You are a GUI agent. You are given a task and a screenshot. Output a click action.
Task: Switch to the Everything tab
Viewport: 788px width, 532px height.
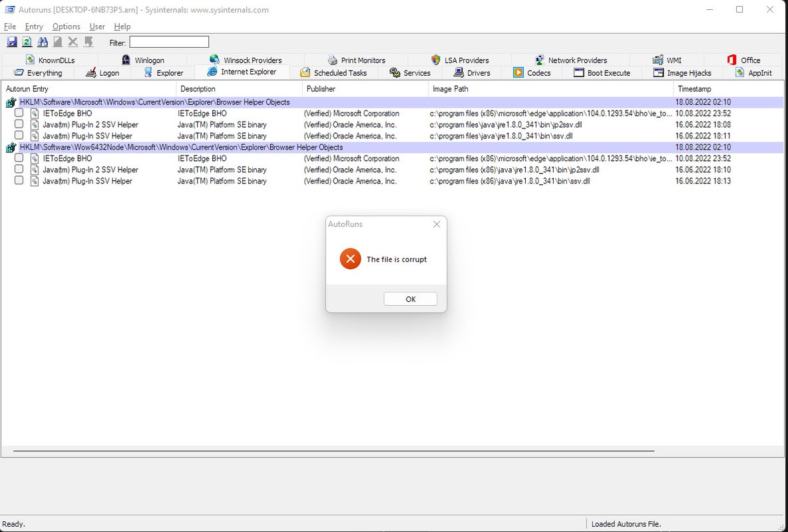click(x=38, y=73)
